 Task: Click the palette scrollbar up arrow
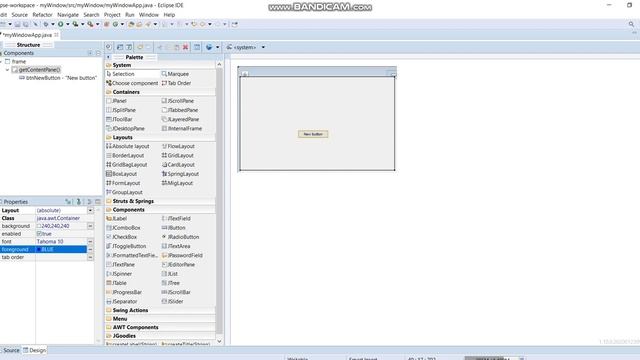click(219, 65)
